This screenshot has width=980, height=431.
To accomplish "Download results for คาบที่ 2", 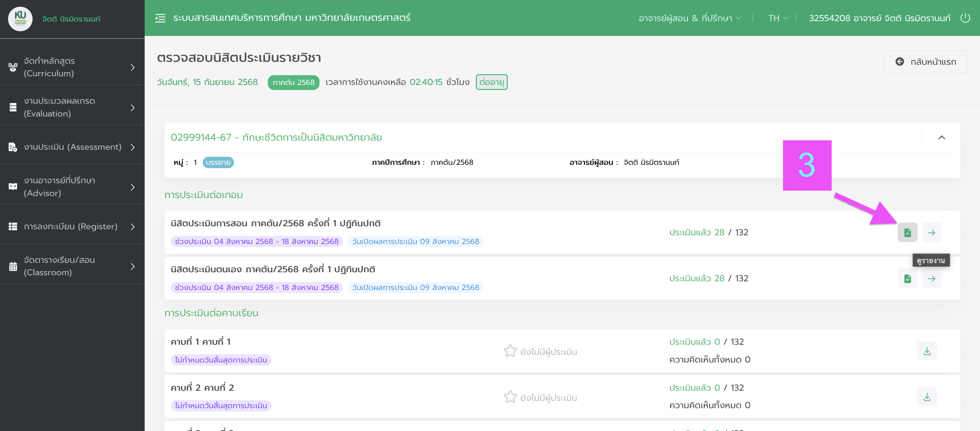I will click(x=927, y=397).
